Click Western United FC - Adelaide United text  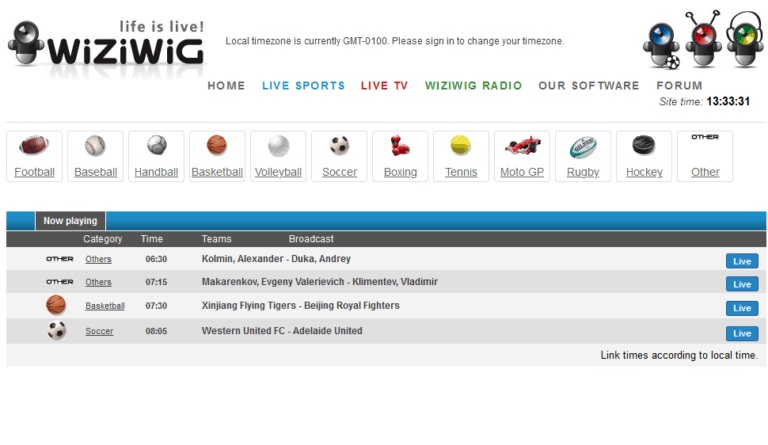[282, 330]
